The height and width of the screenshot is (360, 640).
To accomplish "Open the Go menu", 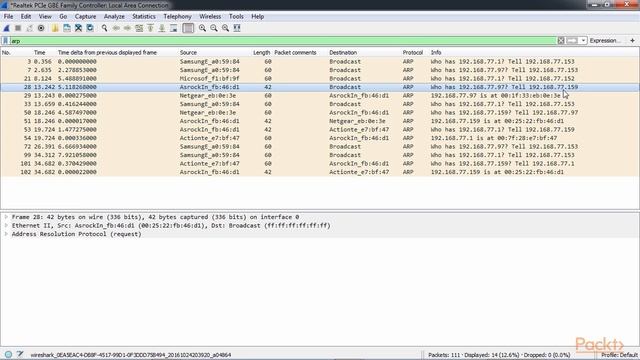I will coord(63,16).
